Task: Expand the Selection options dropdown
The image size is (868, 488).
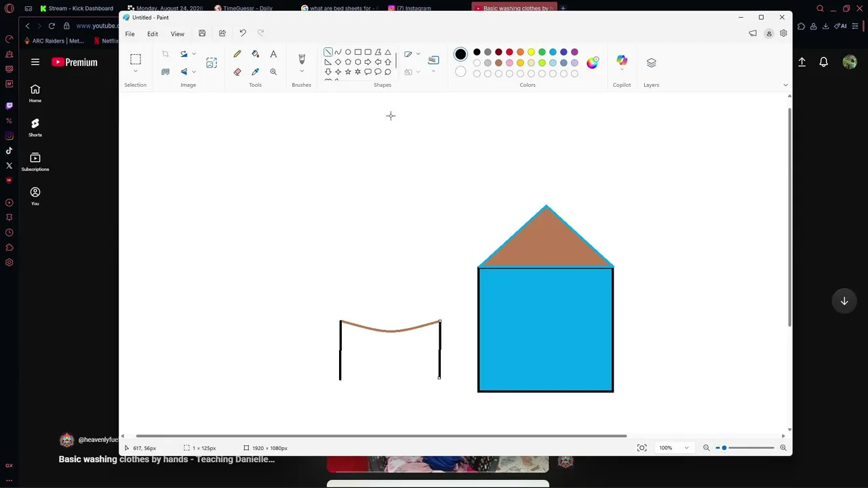Action: point(136,72)
